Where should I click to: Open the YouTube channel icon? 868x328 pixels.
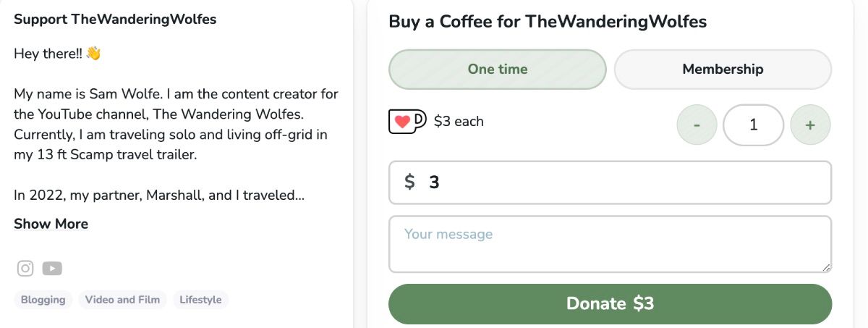tap(52, 269)
